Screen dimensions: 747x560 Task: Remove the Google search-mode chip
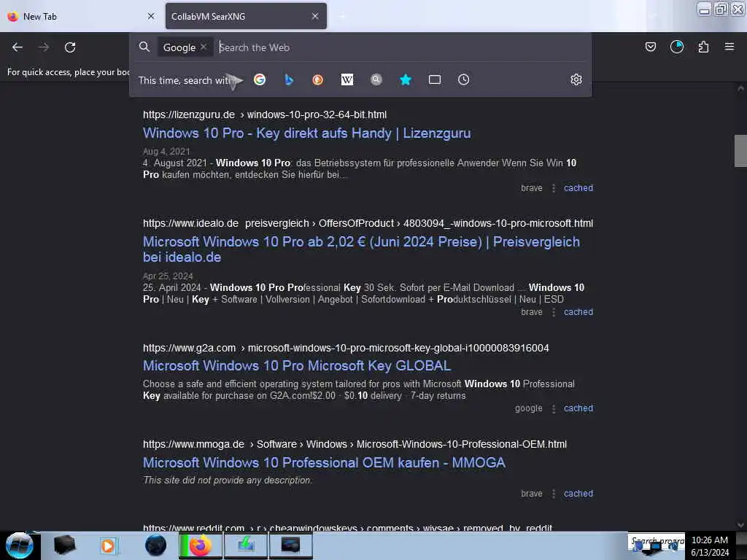tap(204, 47)
